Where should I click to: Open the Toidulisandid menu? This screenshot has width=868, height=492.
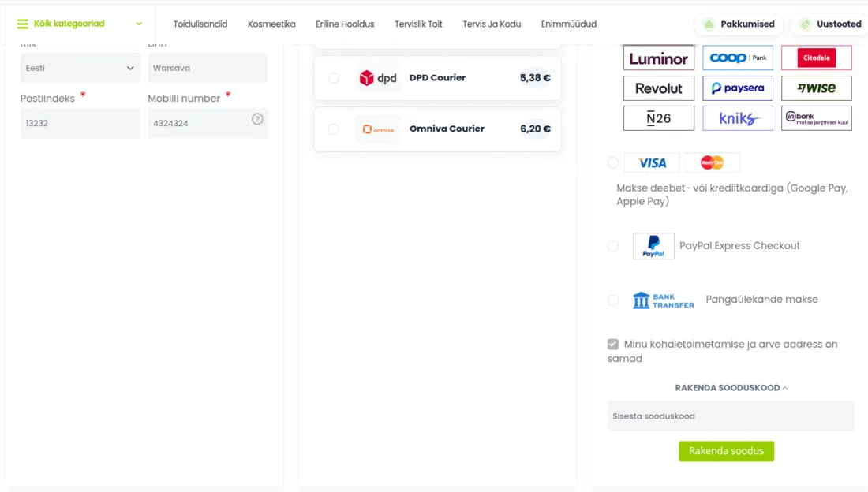(200, 24)
